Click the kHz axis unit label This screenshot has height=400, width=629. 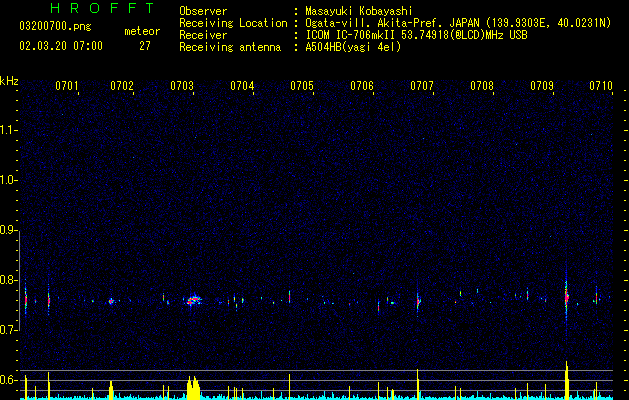point(9,81)
